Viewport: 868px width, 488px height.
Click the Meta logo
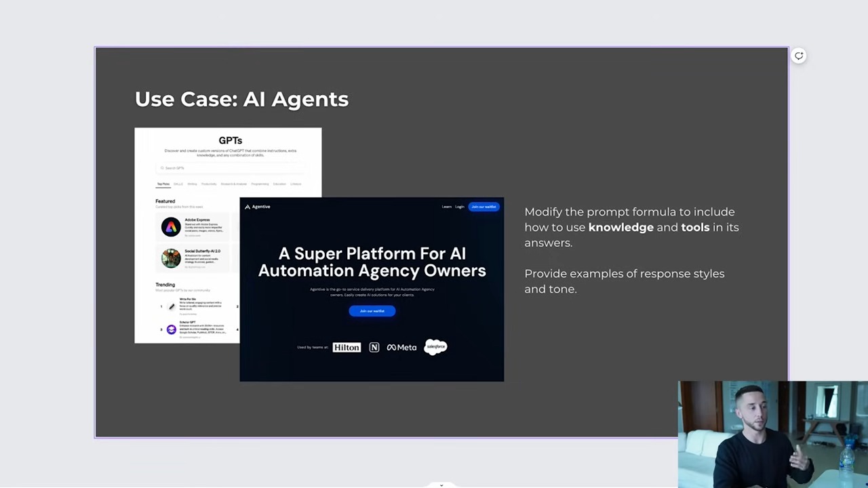coord(401,347)
